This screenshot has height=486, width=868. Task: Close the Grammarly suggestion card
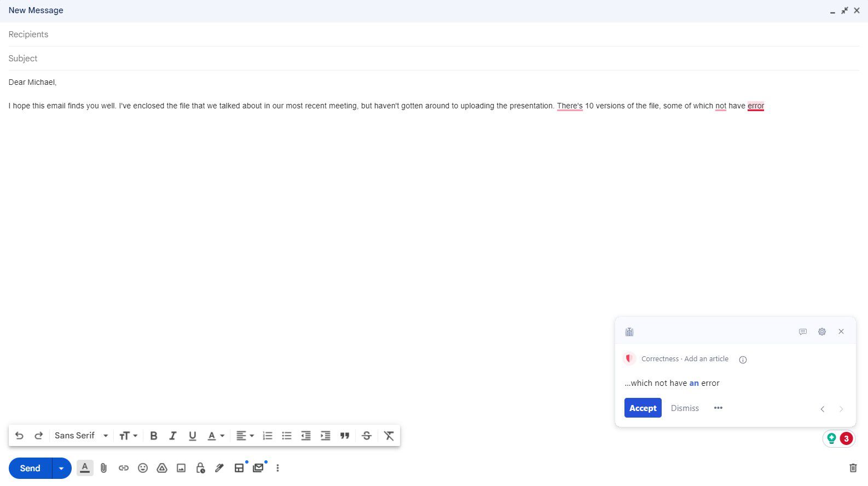(x=841, y=332)
